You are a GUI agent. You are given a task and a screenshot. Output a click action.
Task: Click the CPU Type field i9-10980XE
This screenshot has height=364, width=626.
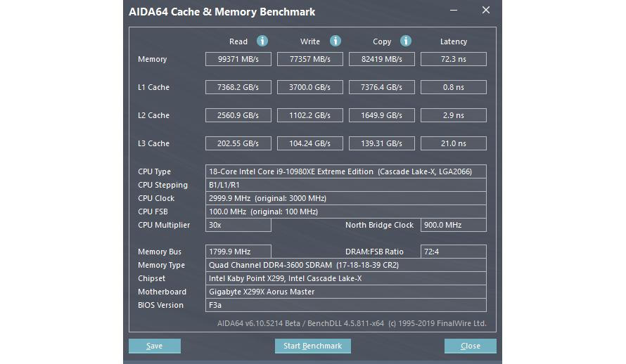pyautogui.click(x=346, y=171)
